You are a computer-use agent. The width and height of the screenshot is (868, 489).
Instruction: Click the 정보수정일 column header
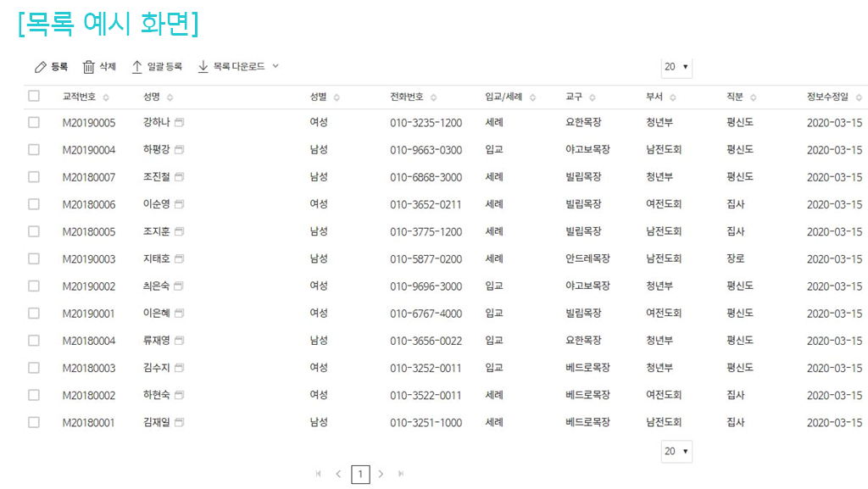point(831,97)
